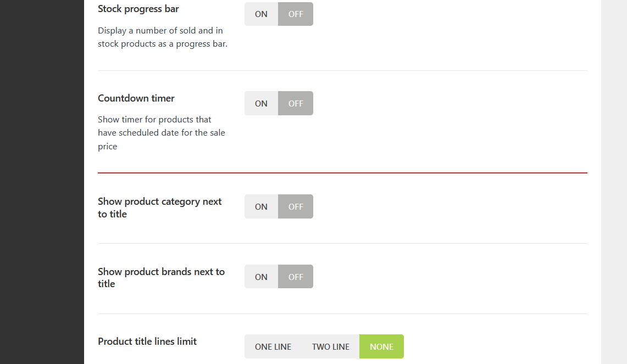This screenshot has width=627, height=364.
Task: Click the dark left sidebar panel
Action: click(42, 182)
